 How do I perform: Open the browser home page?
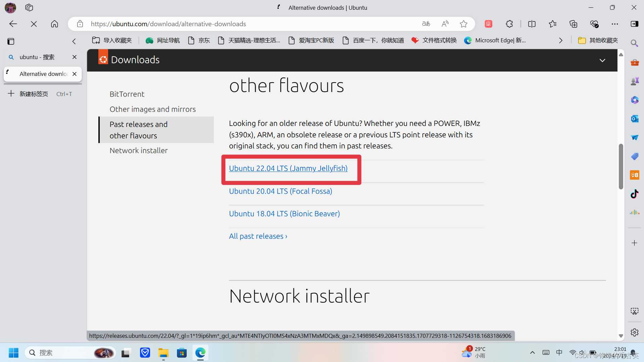tap(54, 24)
